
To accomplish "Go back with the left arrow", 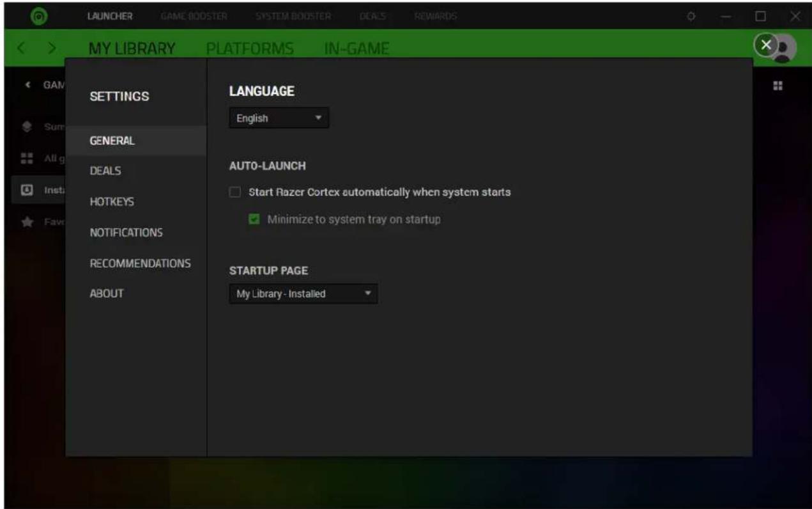I will (x=20, y=48).
